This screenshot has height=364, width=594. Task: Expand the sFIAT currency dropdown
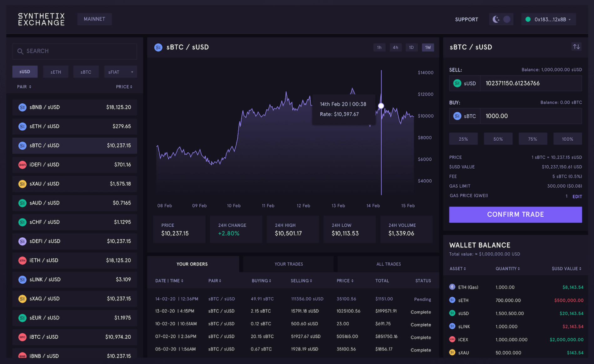(x=120, y=72)
